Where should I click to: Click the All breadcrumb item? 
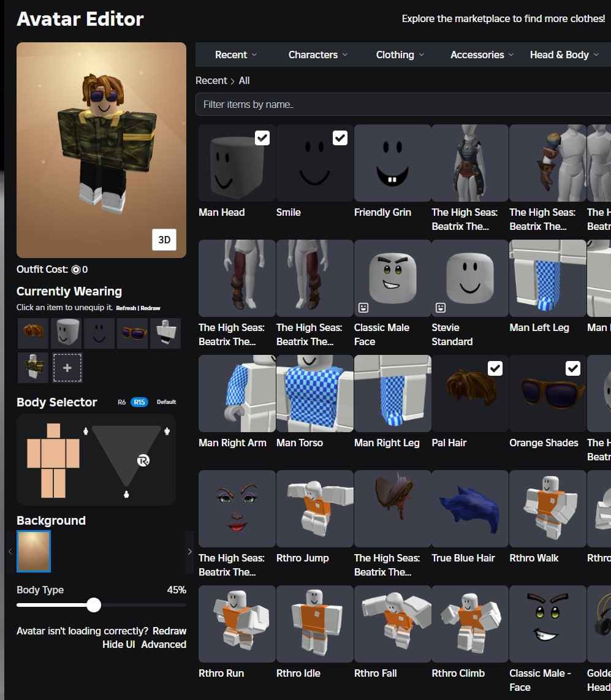point(244,81)
